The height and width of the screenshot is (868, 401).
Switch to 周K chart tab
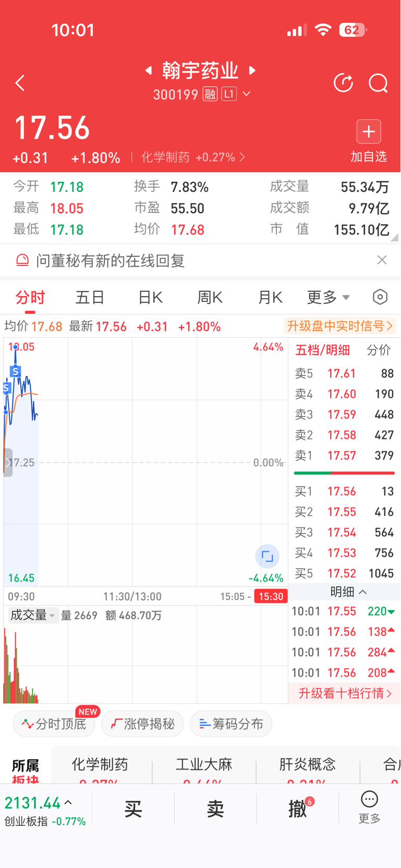210,298
